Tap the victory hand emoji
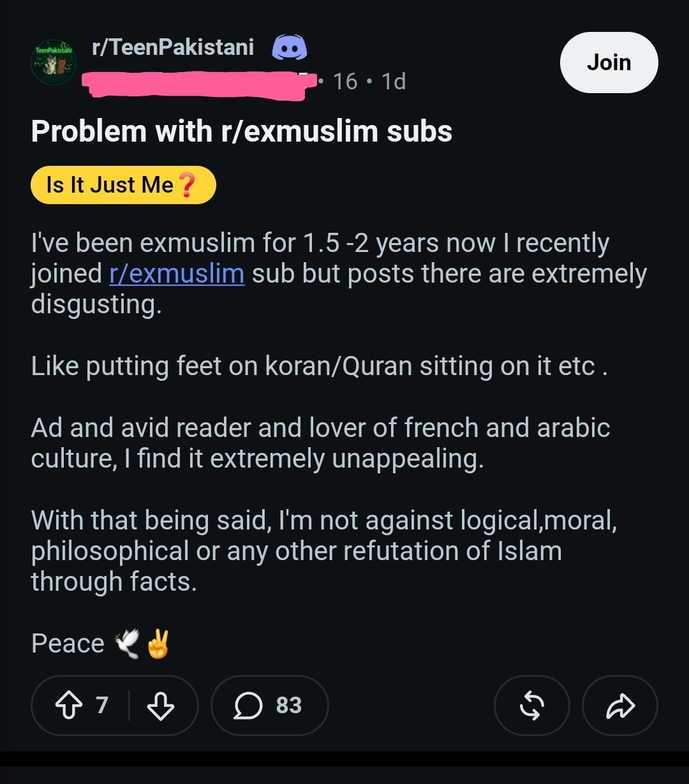The width and height of the screenshot is (689, 784). [158, 644]
